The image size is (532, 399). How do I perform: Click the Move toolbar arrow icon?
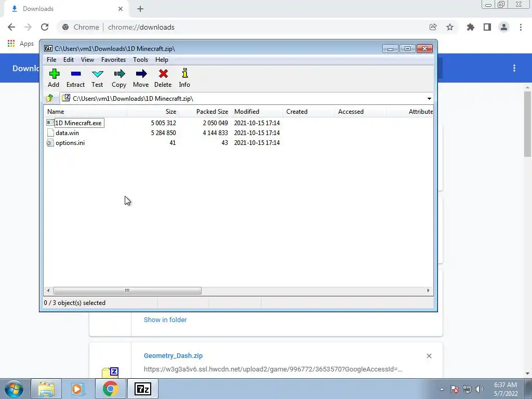(141, 74)
